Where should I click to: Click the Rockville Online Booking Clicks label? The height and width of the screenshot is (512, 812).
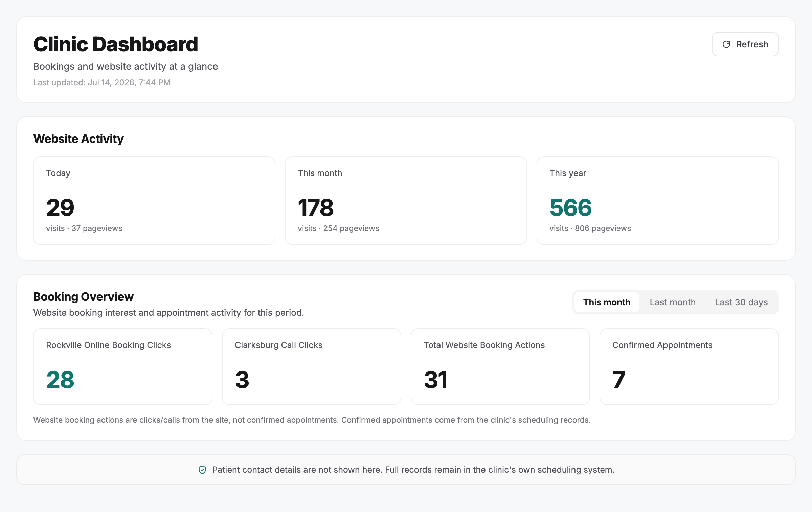click(x=109, y=345)
